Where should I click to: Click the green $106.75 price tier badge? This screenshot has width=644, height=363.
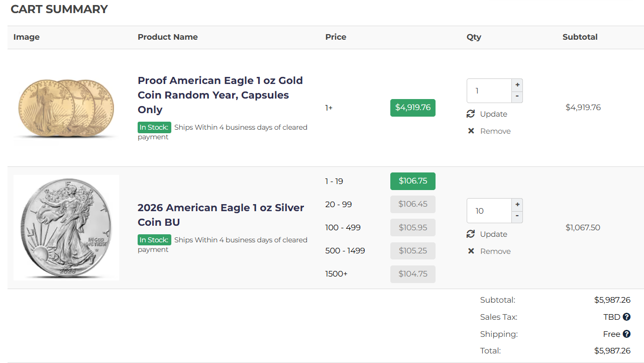coord(412,181)
